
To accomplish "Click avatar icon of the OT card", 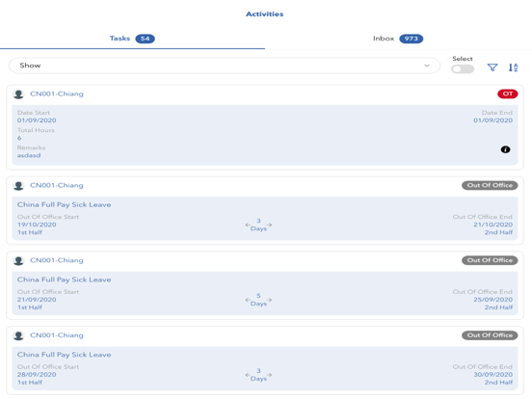I will pyautogui.click(x=18, y=94).
